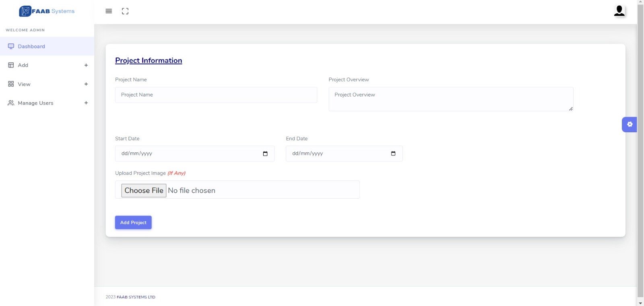Screen dimensions: 644x306
Task: Open the Start Date calendar picker icon
Action: 265,154
